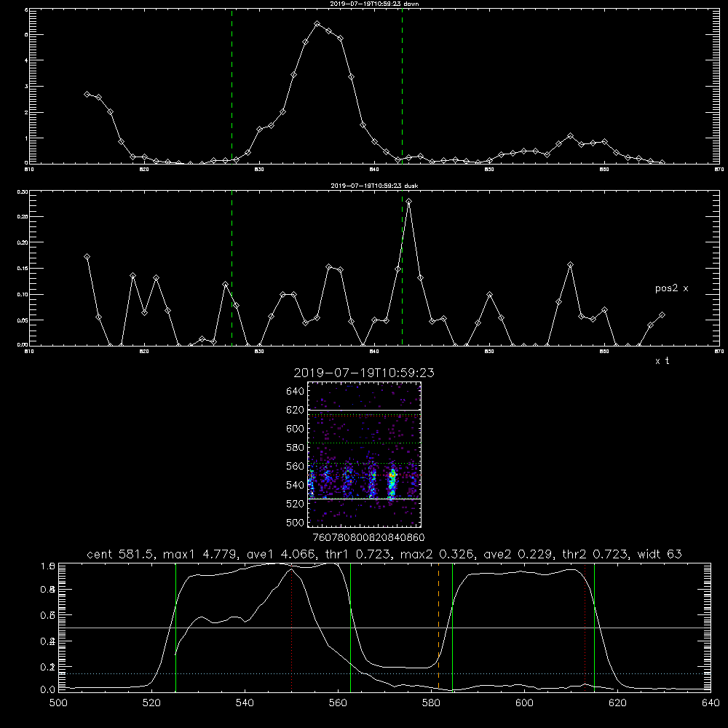Click the orange dashed line in bottom plot
The height and width of the screenshot is (728, 728).
click(438, 627)
